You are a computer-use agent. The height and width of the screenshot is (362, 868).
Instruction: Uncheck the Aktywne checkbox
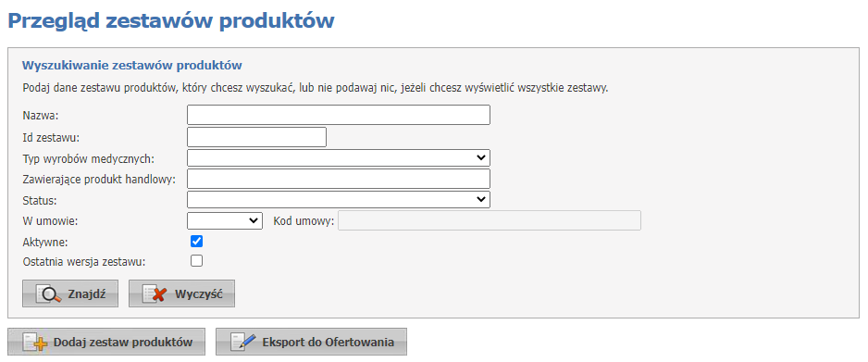click(196, 242)
